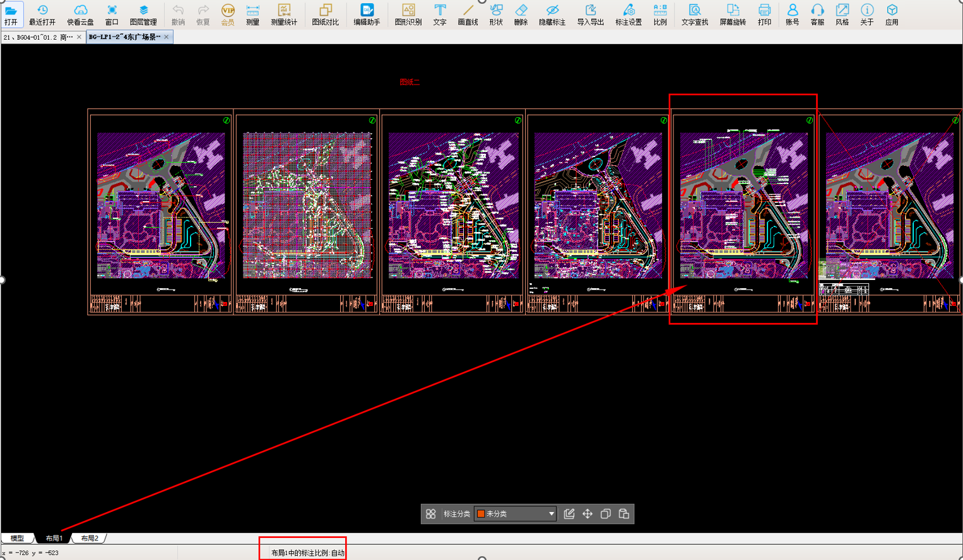Screen dimensions: 963x560
Task: Click 布局1中的标注比例 status text
Action: tap(308, 553)
